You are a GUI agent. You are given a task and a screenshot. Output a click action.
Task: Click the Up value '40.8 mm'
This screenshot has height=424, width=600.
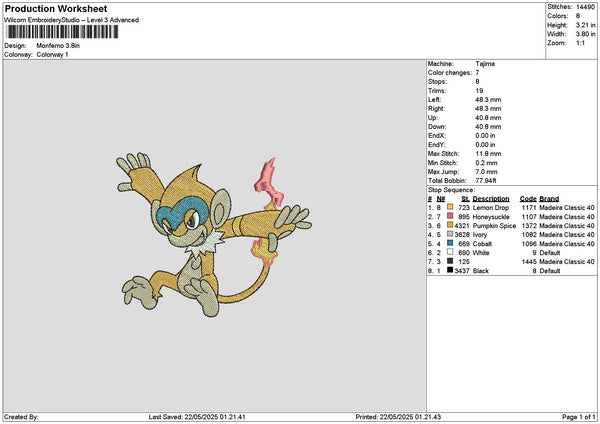coord(488,118)
